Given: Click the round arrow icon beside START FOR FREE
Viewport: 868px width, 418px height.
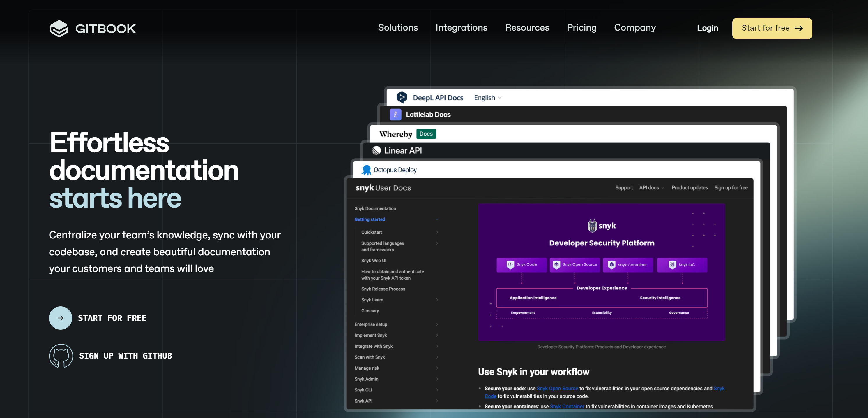Looking at the screenshot, I should 60,318.
